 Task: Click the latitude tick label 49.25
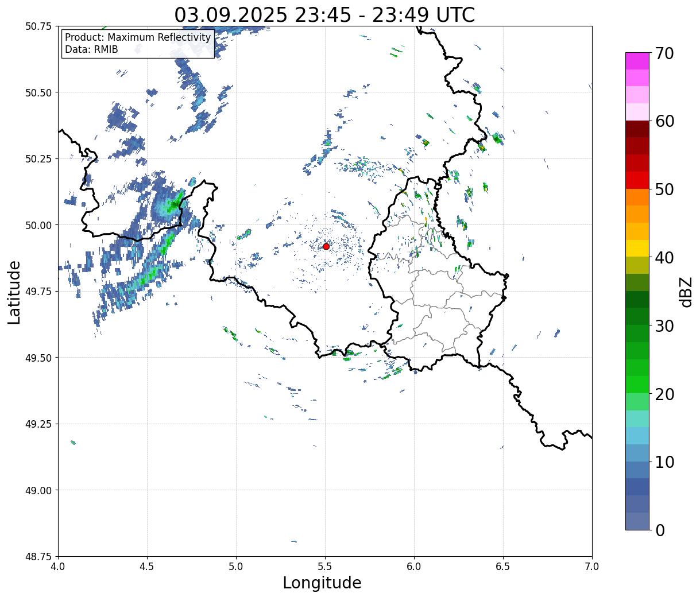click(38, 424)
